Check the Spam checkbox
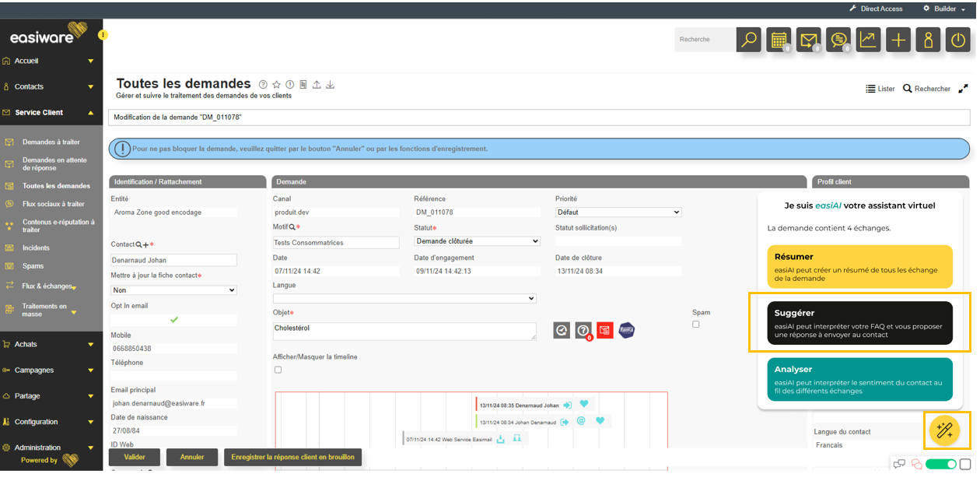This screenshot has height=481, width=980. point(696,325)
